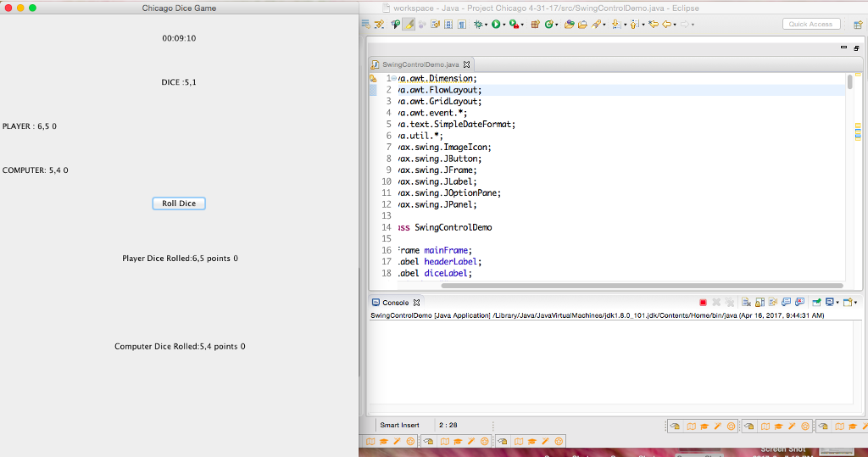868x457 pixels.
Task: Click the Open Console icon
Action: [x=848, y=303]
